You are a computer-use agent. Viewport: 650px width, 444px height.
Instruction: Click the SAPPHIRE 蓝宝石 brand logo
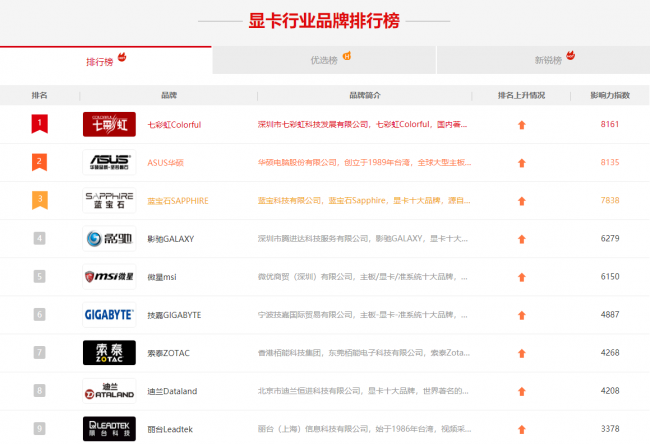[109, 201]
